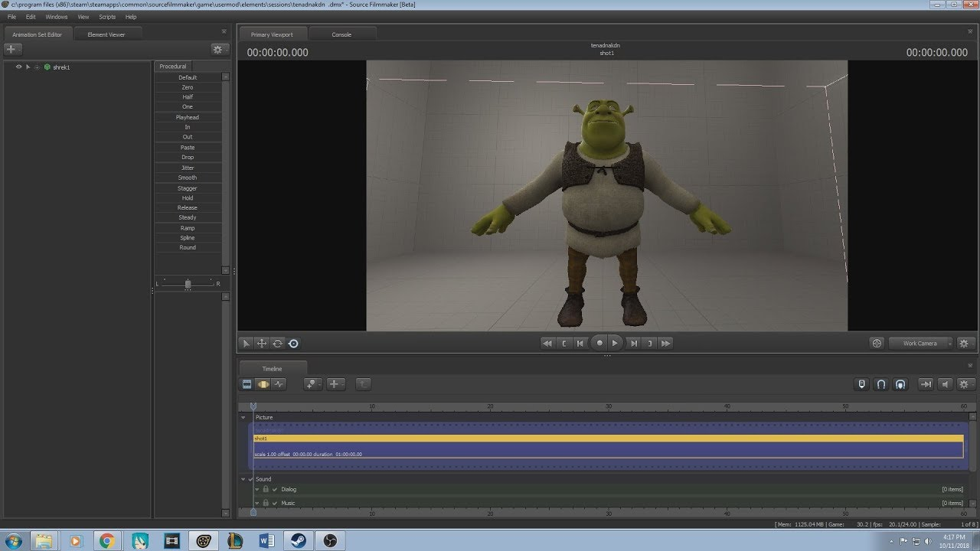Switch to the Console tab

point(341,34)
